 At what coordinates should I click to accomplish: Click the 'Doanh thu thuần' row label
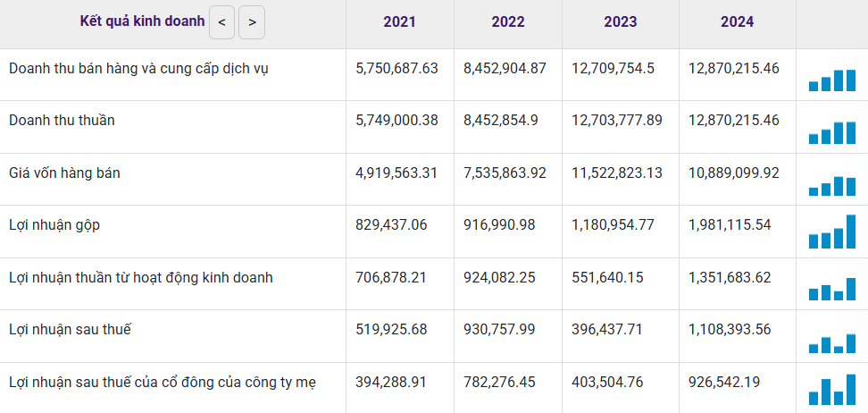[x=62, y=120]
